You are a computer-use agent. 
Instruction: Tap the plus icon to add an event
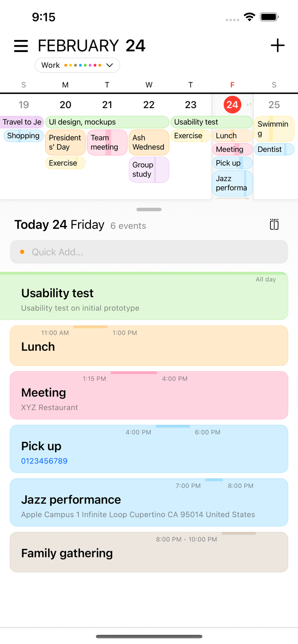point(278,46)
